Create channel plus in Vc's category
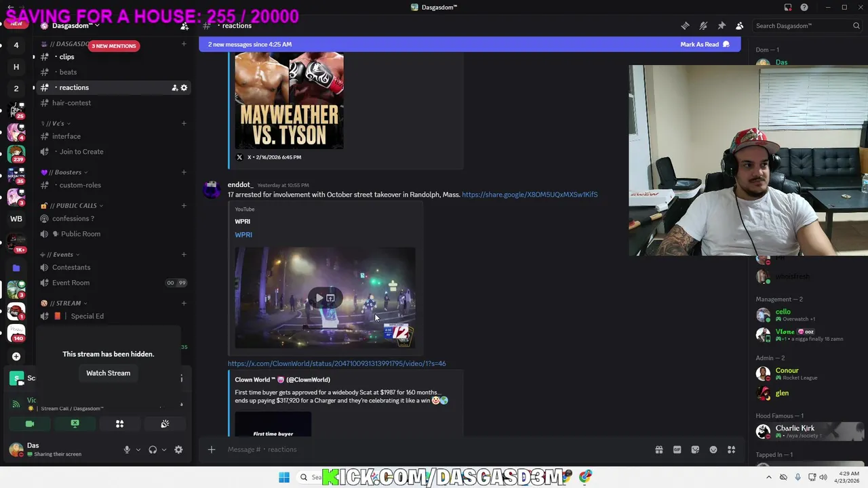The width and height of the screenshot is (868, 488). (184, 123)
